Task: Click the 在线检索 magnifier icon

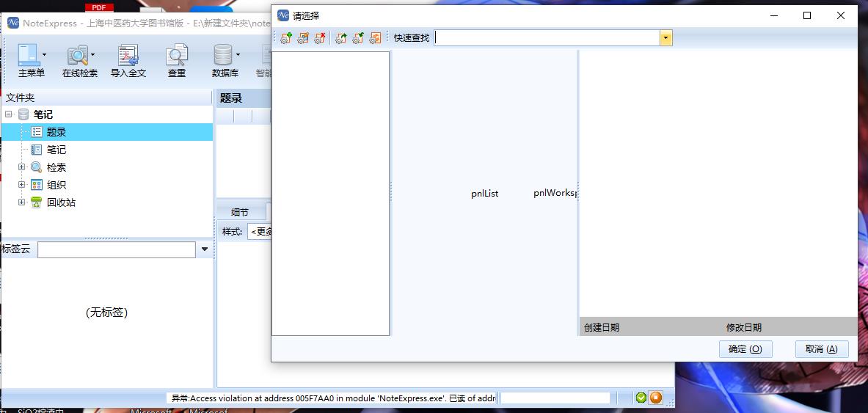Action: pos(77,55)
